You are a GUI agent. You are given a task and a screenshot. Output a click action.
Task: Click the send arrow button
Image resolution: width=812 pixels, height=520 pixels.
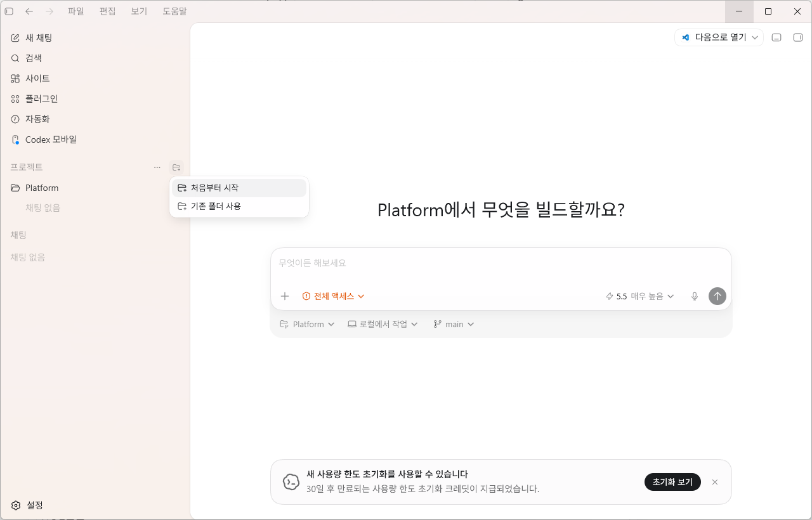coord(717,296)
